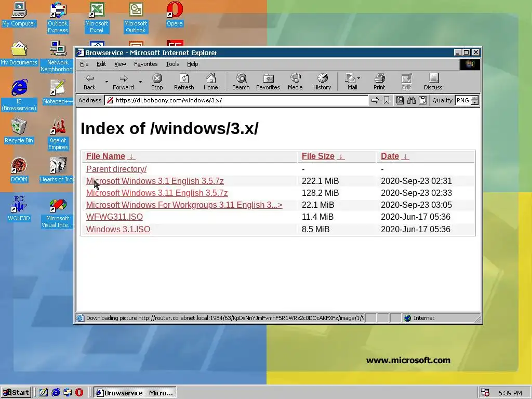This screenshot has width=532, height=399.
Task: Sort the listing by File Name
Action: click(x=111, y=156)
